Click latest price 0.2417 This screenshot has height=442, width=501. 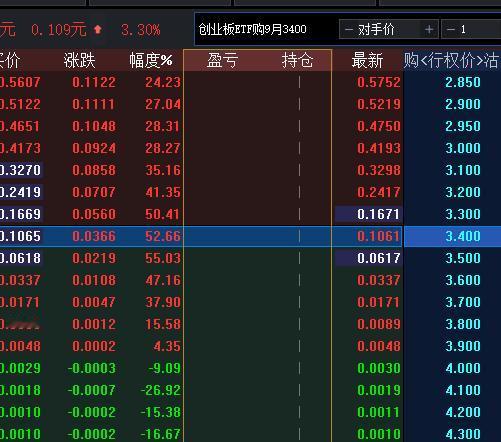pyautogui.click(x=379, y=192)
